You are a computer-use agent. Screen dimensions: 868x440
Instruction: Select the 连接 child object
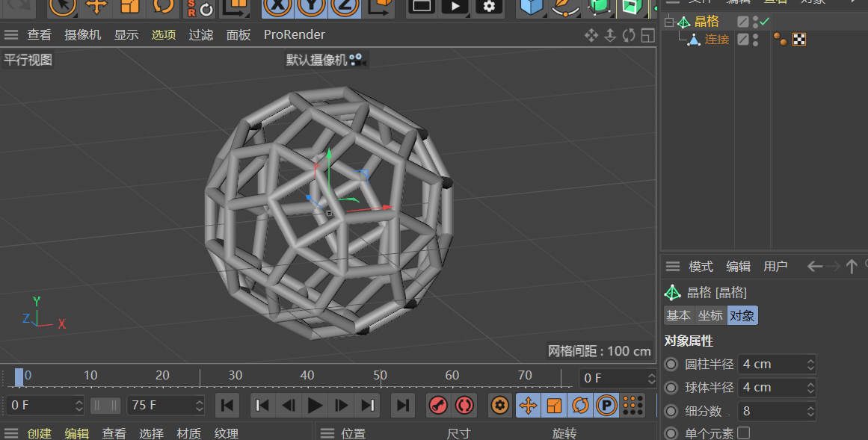(x=717, y=40)
